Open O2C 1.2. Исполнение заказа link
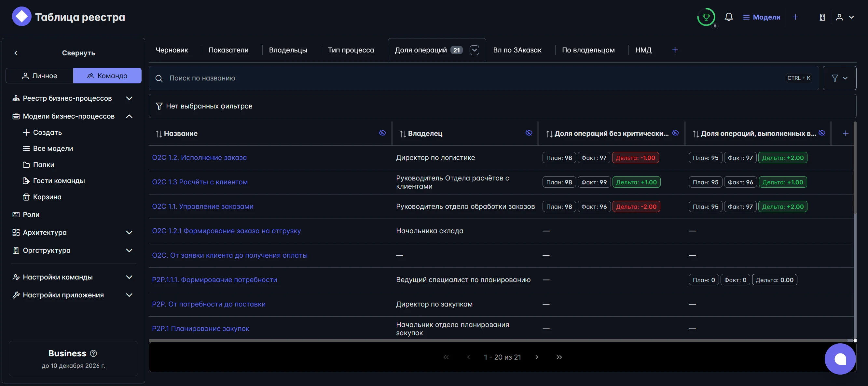 pyautogui.click(x=199, y=158)
